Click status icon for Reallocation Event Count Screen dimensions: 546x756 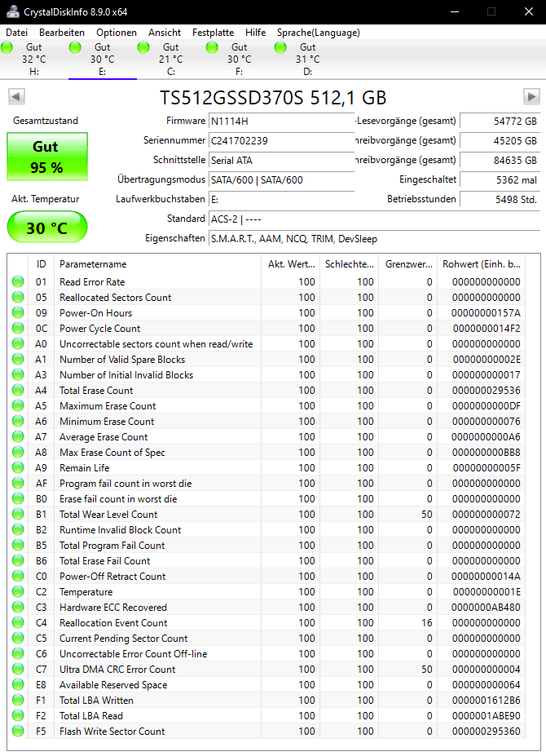(x=18, y=622)
